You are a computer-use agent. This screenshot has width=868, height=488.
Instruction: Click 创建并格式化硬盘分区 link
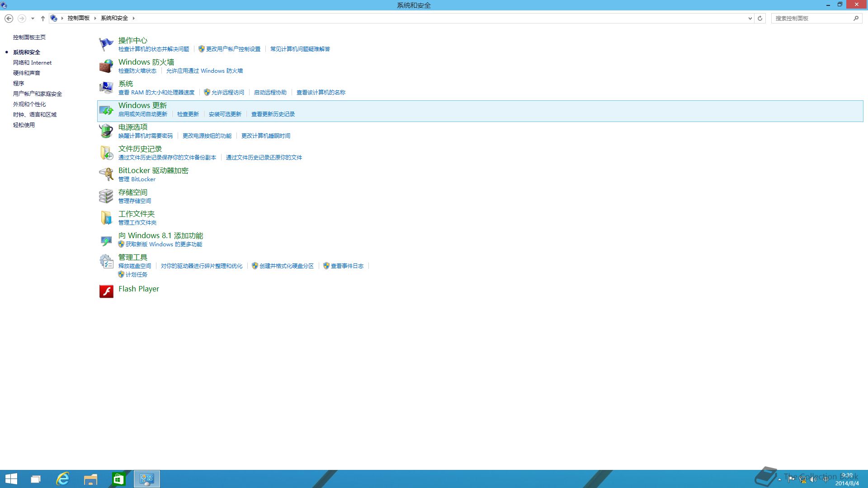(x=287, y=266)
